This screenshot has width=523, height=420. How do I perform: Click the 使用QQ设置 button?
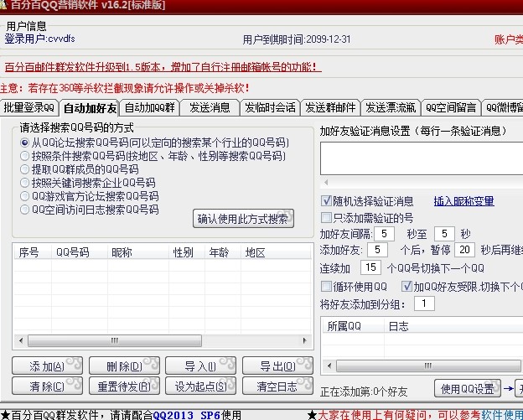468,388
